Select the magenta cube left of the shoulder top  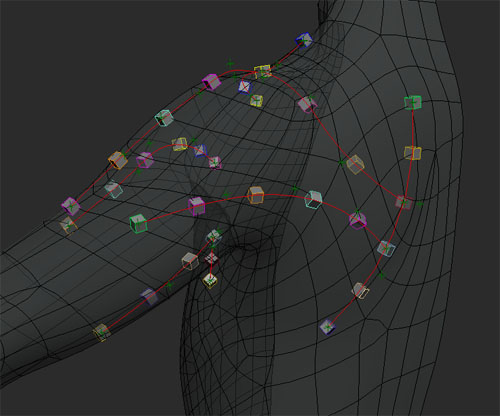pos(212,82)
